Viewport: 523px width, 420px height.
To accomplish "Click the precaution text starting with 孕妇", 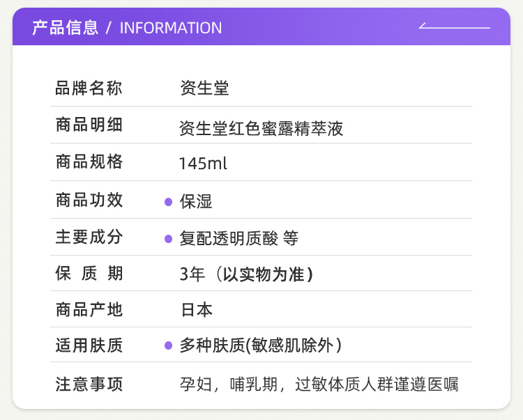I will point(319,384).
